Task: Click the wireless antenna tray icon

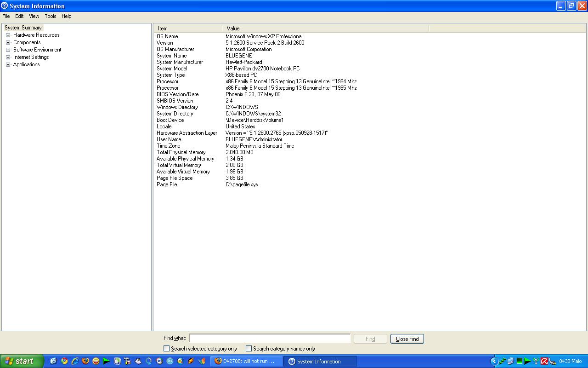Action: click(536, 361)
